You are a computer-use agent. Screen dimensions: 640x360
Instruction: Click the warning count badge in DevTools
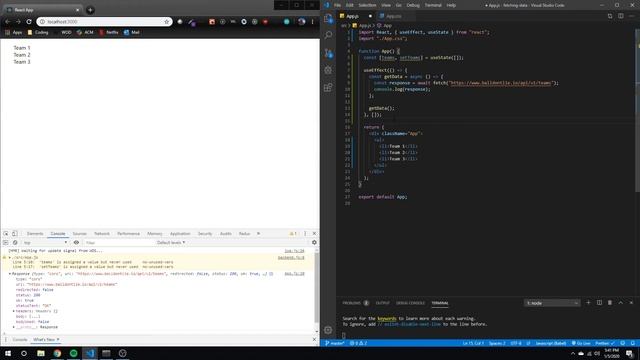tap(293, 233)
